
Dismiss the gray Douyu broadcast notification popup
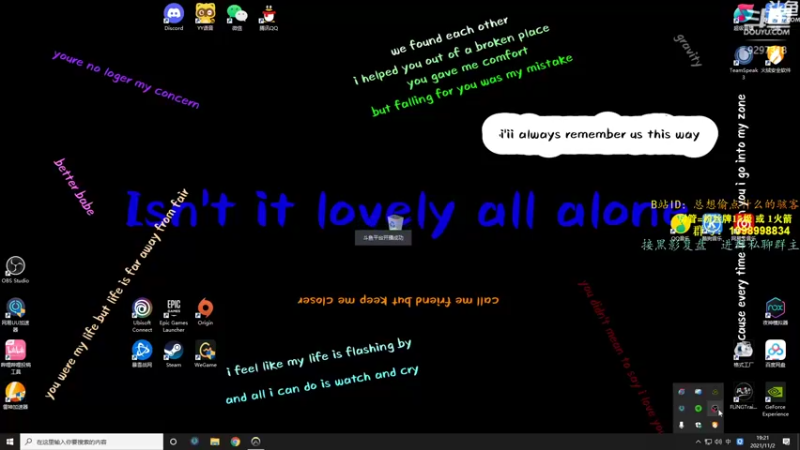(383, 238)
